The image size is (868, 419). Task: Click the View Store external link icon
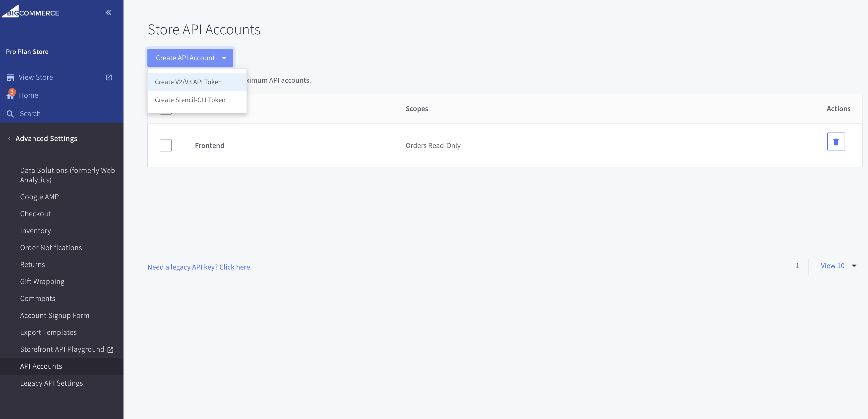109,77
